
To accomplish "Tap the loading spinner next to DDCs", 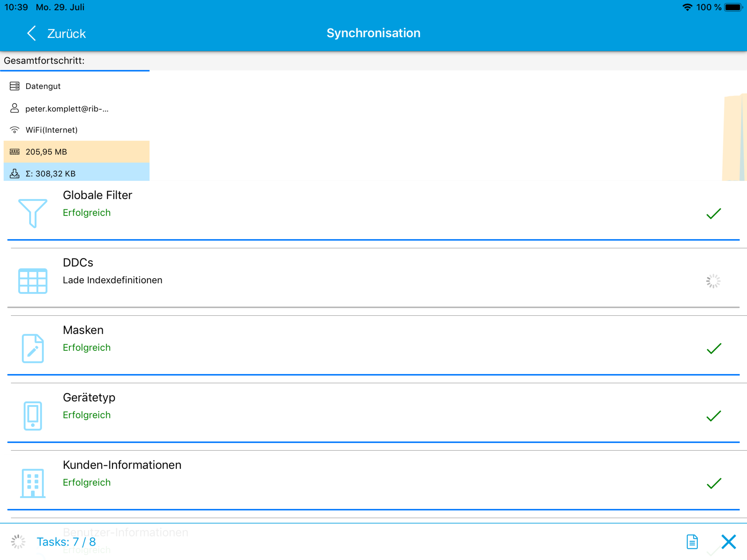I will 713,281.
